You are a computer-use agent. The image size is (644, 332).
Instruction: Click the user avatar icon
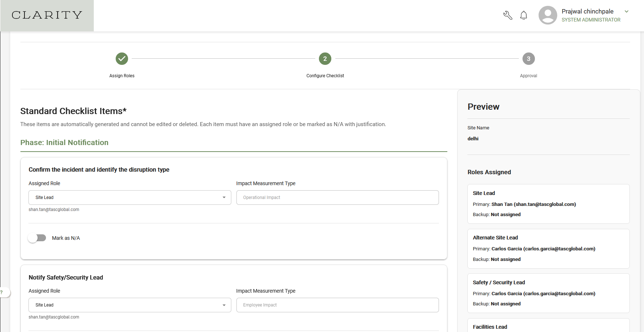coord(548,15)
